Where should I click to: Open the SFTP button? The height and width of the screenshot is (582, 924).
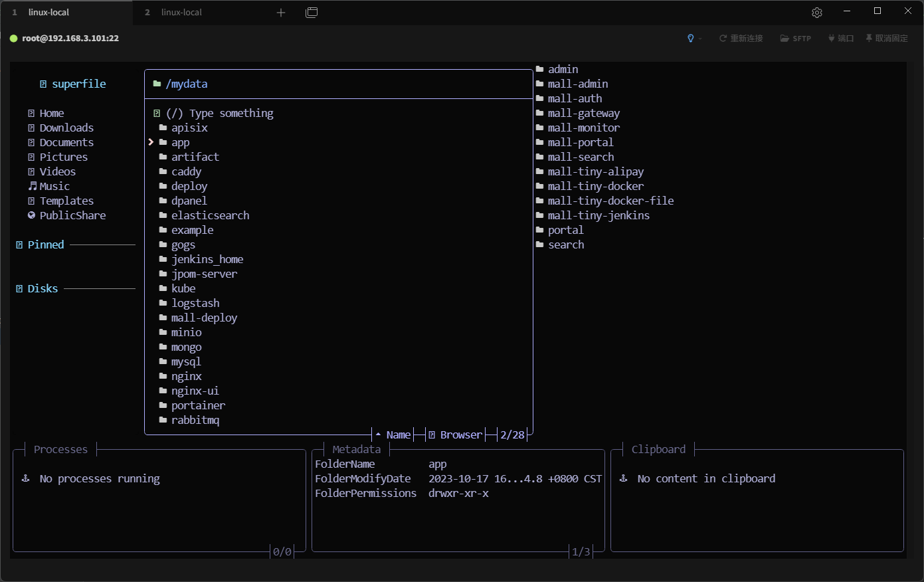[x=795, y=39]
